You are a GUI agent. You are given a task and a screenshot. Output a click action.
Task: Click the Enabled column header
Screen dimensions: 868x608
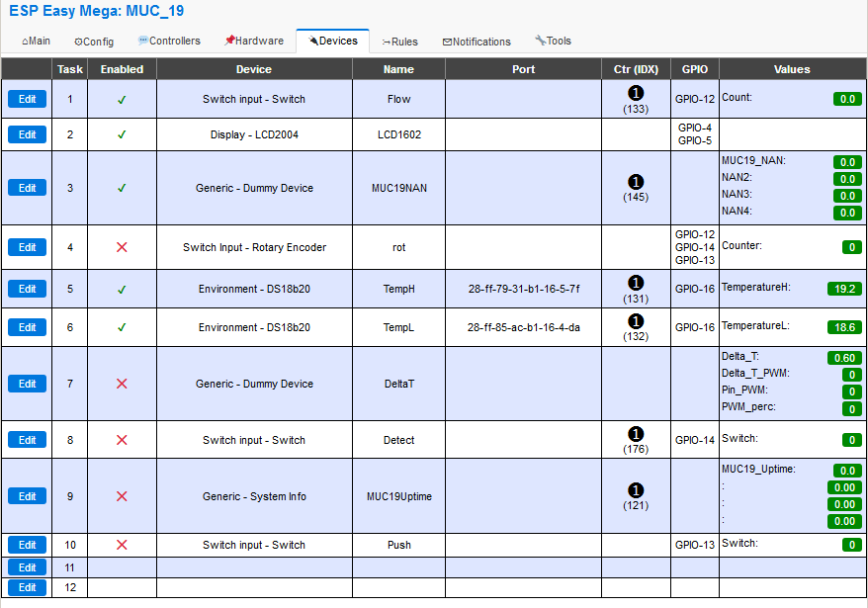click(x=122, y=69)
